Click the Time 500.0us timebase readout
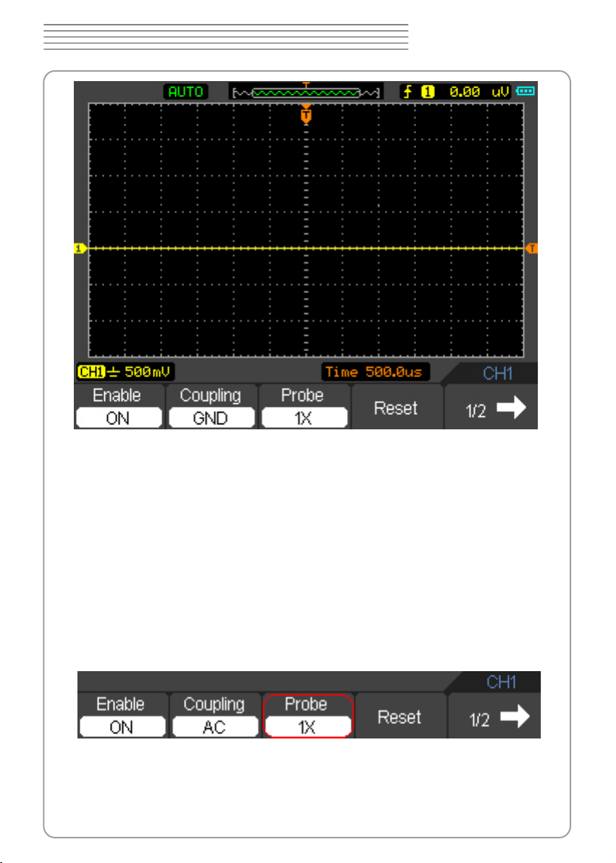Viewport: 616px width, 863px height. click(x=375, y=372)
